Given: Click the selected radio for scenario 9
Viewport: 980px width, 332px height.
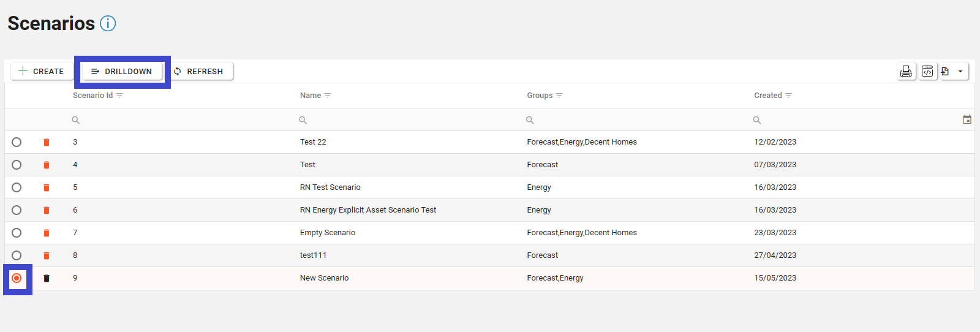Looking at the screenshot, I should (17, 278).
